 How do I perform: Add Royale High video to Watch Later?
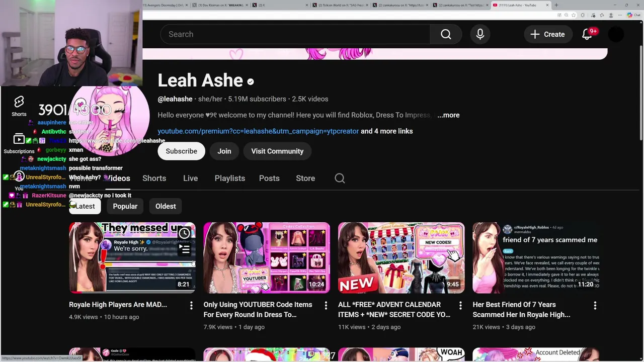tap(185, 233)
